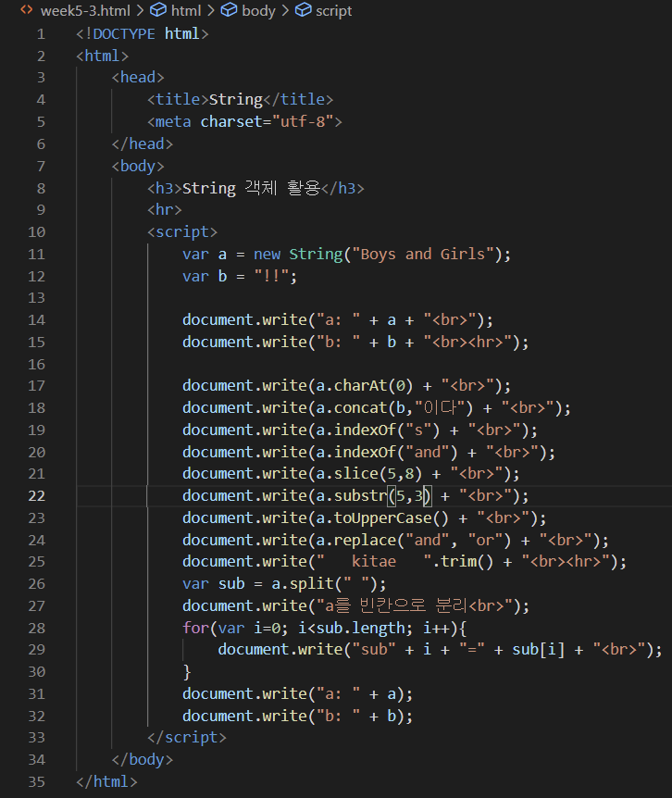Click the "Boys and Girls" string literal
The image size is (672, 798).
point(423,254)
